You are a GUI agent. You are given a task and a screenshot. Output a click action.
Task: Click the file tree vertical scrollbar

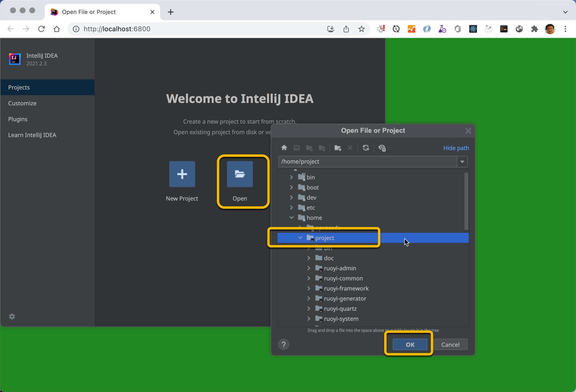466,201
